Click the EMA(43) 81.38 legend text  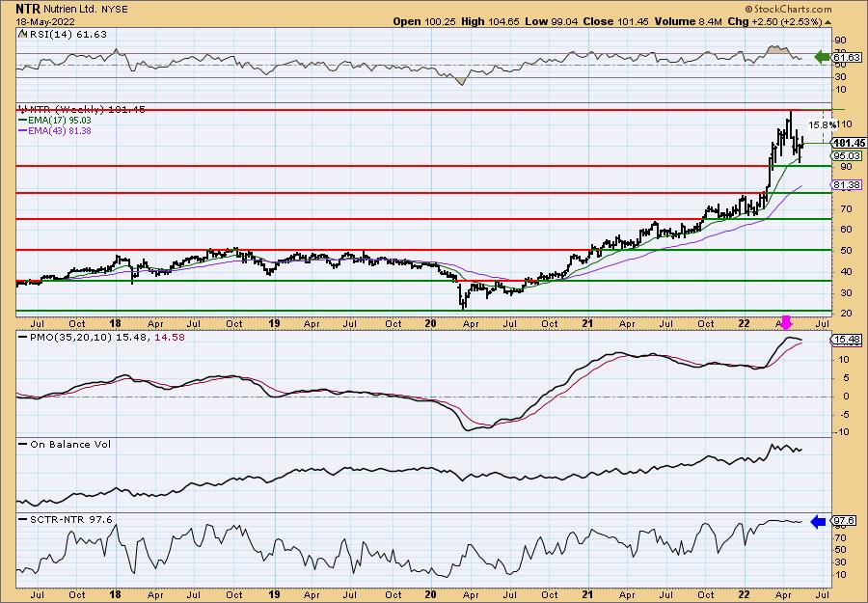click(59, 131)
